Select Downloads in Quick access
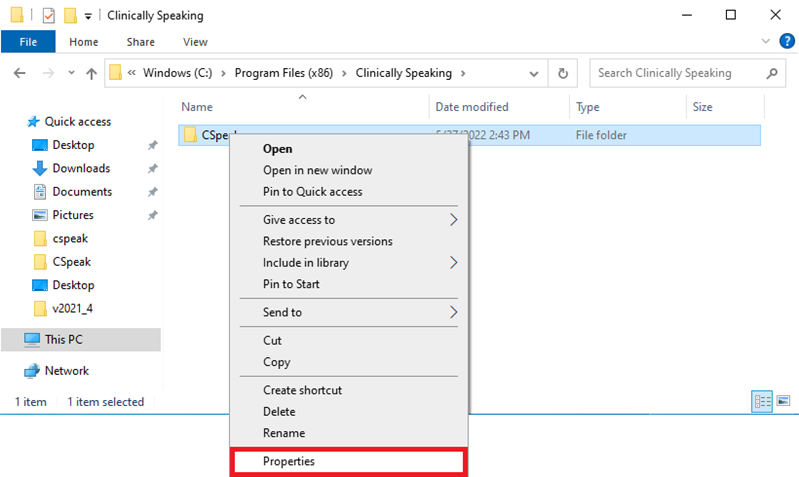 (81, 168)
